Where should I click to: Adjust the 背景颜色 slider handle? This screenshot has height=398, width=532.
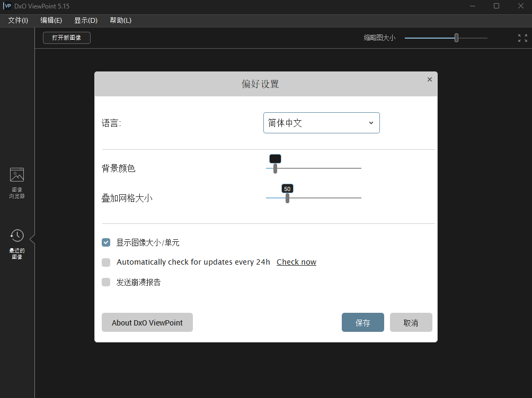point(275,168)
